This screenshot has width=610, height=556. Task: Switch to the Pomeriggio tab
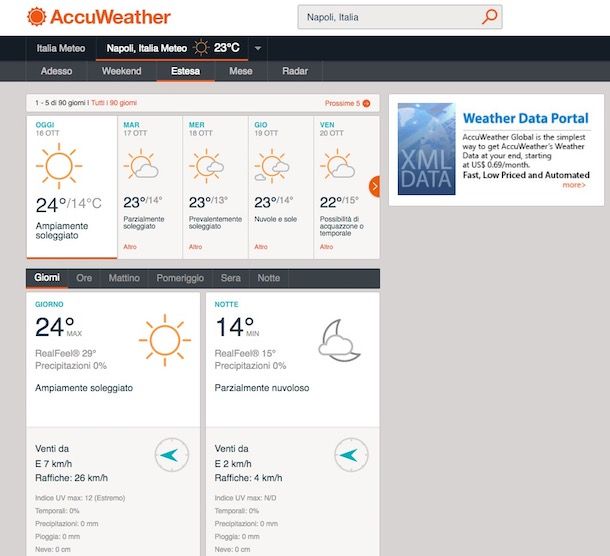point(180,278)
